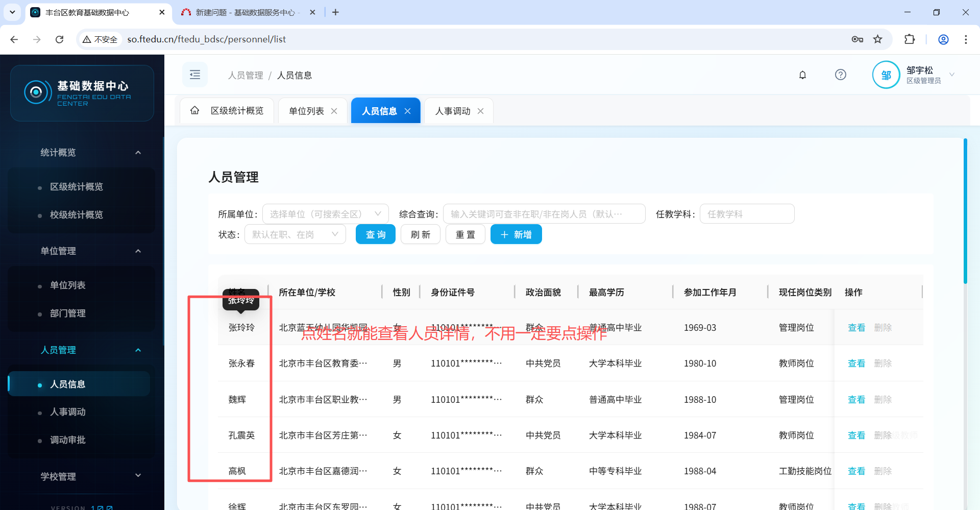
Task: Toggle the sidebar collapse menu icon
Action: pos(195,75)
